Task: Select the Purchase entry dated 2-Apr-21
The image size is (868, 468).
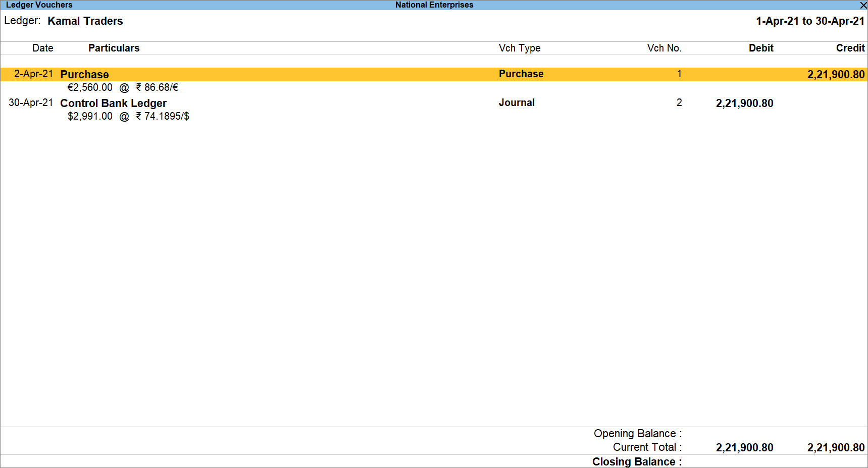Action: pos(434,74)
